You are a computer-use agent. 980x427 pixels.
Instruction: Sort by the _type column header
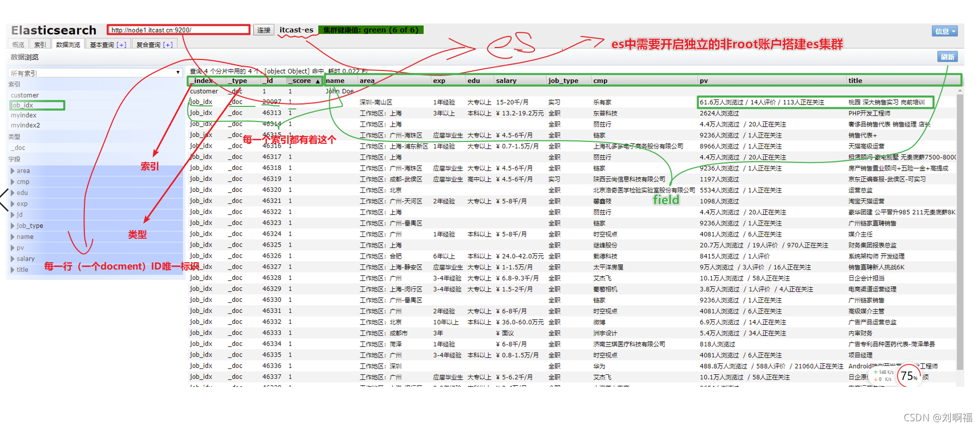[242, 81]
